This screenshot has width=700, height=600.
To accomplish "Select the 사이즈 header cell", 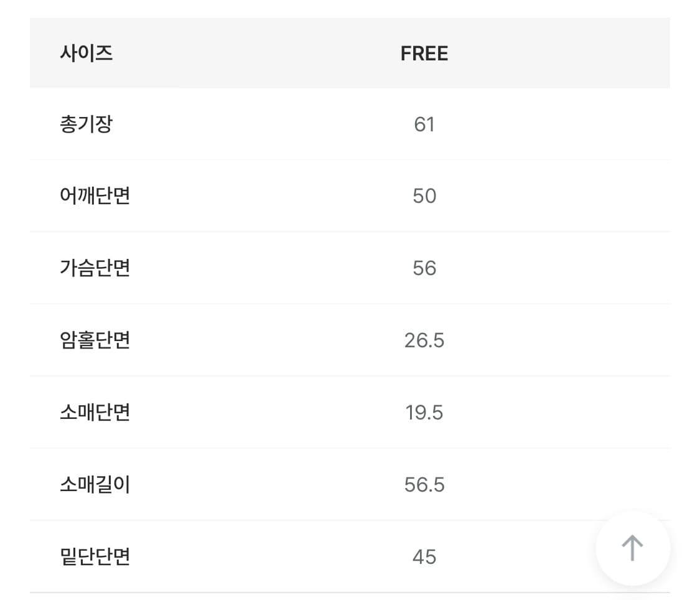I will [x=85, y=53].
